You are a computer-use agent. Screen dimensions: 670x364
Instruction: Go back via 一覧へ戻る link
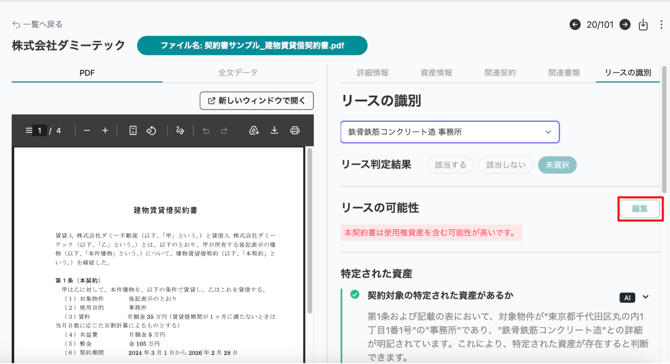pos(38,24)
